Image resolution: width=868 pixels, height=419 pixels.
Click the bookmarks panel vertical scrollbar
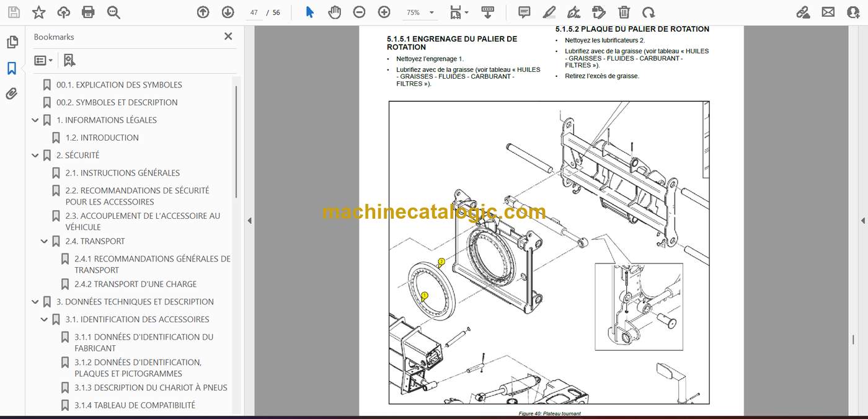[236, 143]
